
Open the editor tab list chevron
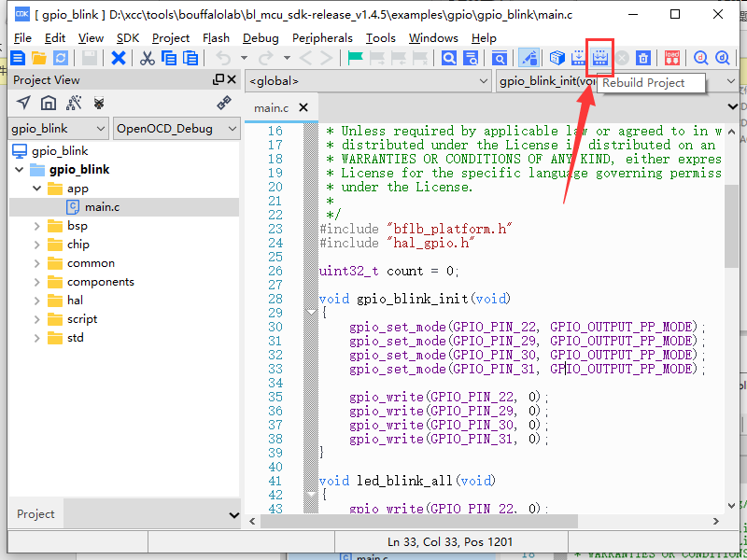coord(733,106)
